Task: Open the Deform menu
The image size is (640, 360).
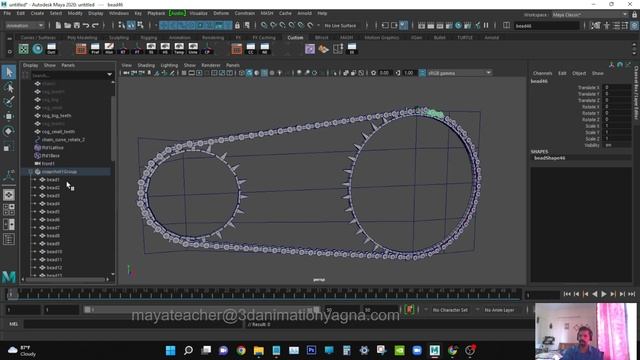Action: [221, 13]
